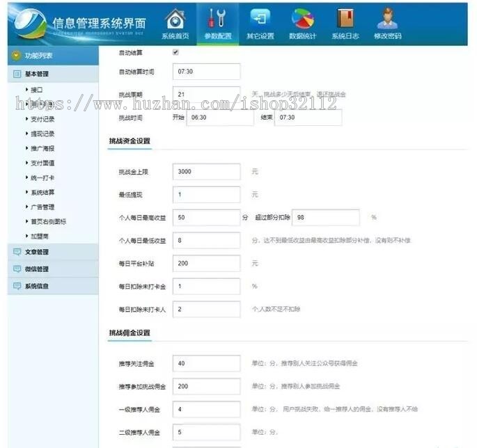Image resolution: width=477 pixels, height=448 pixels.
Task: Open 首页右侧图标 in the sidebar
Action: pos(48,222)
